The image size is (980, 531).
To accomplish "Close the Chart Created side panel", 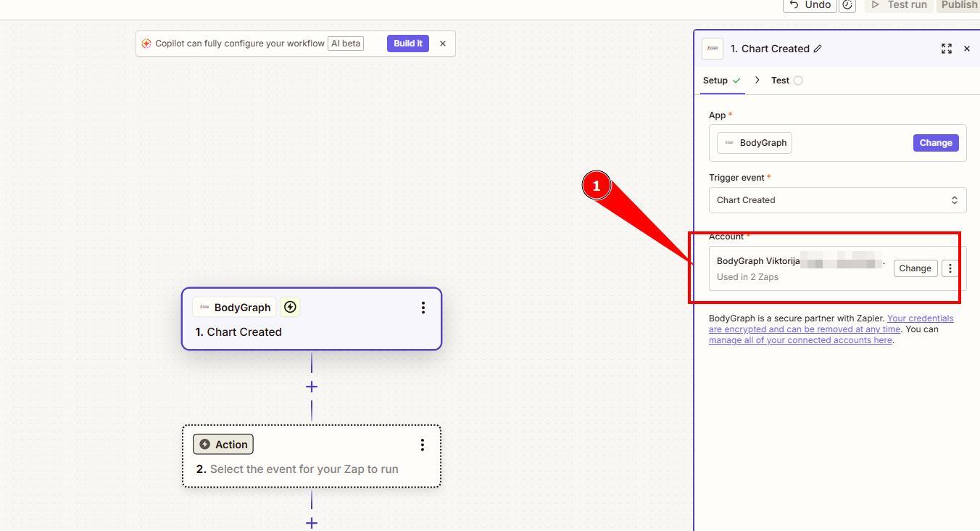I will click(966, 49).
